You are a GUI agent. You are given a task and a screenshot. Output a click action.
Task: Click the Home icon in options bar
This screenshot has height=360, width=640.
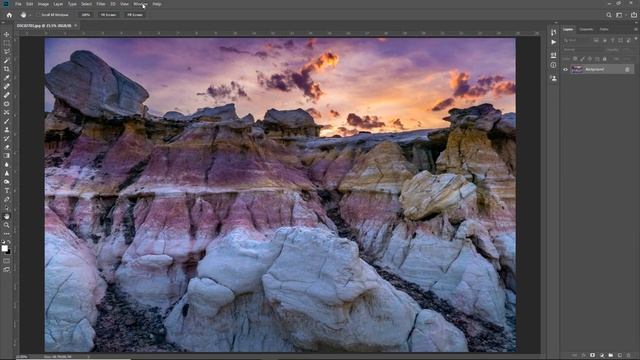point(9,15)
